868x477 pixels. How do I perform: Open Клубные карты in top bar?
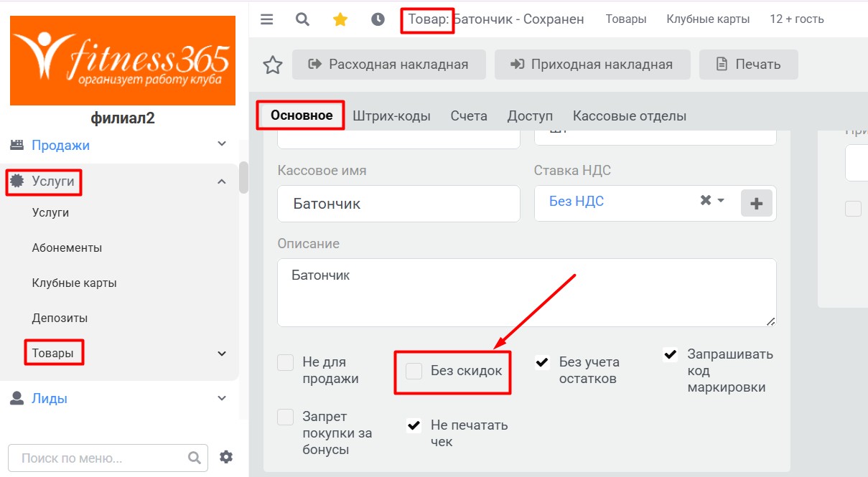pyautogui.click(x=708, y=19)
